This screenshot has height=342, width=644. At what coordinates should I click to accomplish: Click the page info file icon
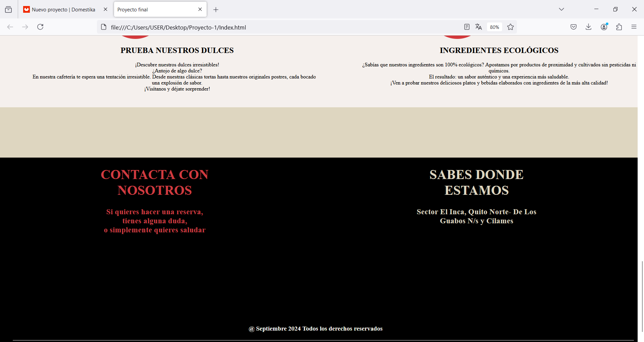click(104, 27)
